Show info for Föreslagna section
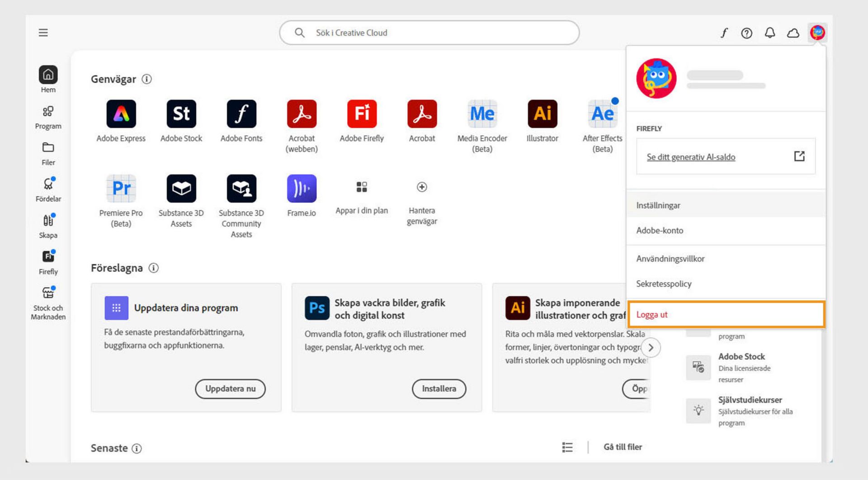868x480 pixels. point(154,268)
